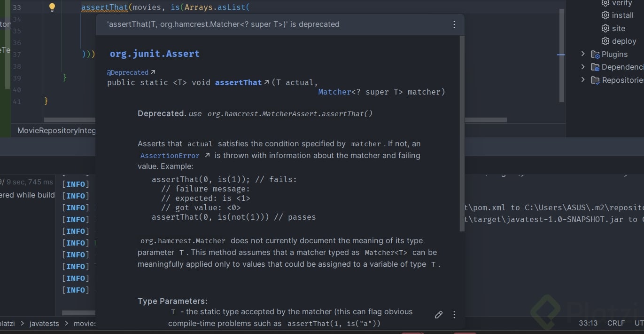644x334 pixels.
Task: Click the assertThat call on line 33
Action: (x=105, y=8)
